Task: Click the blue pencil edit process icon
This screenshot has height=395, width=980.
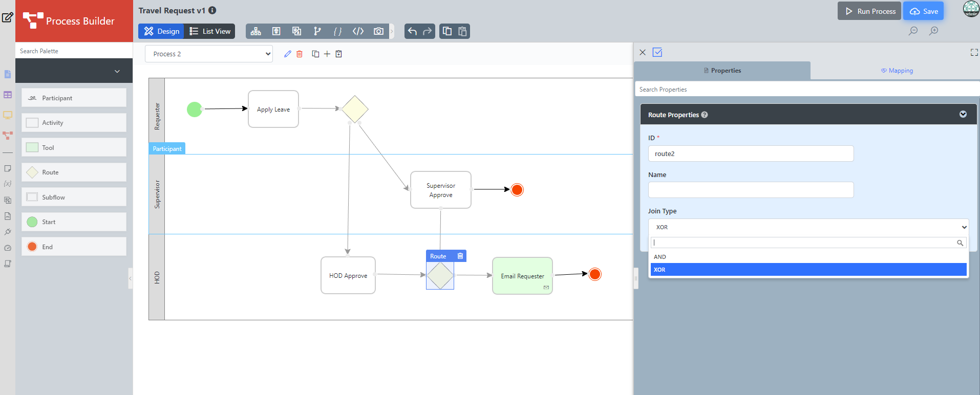Action: click(287, 54)
